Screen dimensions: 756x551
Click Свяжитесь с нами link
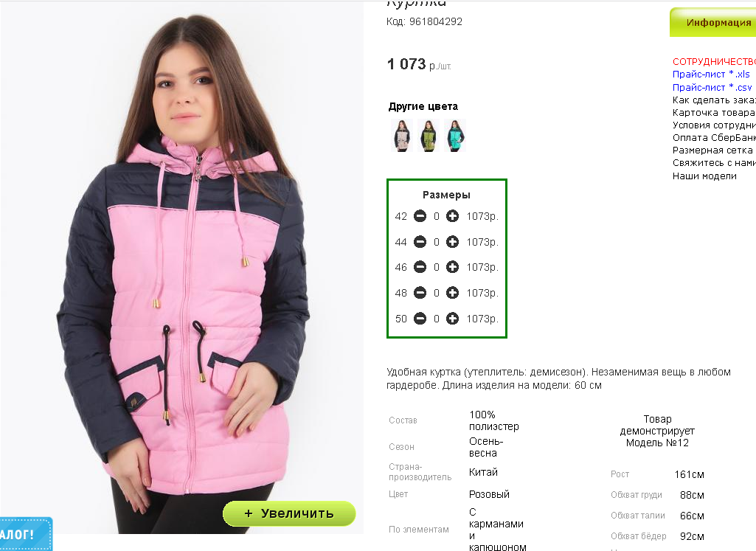pos(714,163)
